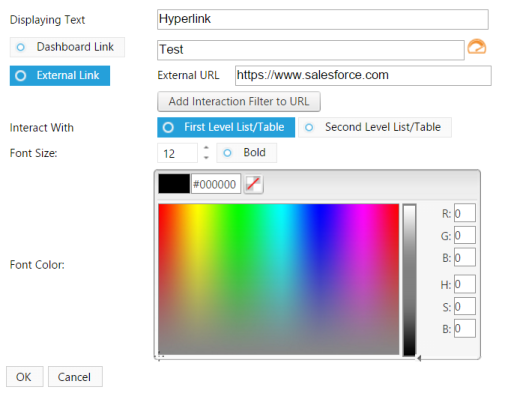This screenshot has width=516, height=402.
Task: Click the OK button
Action: coord(25,377)
